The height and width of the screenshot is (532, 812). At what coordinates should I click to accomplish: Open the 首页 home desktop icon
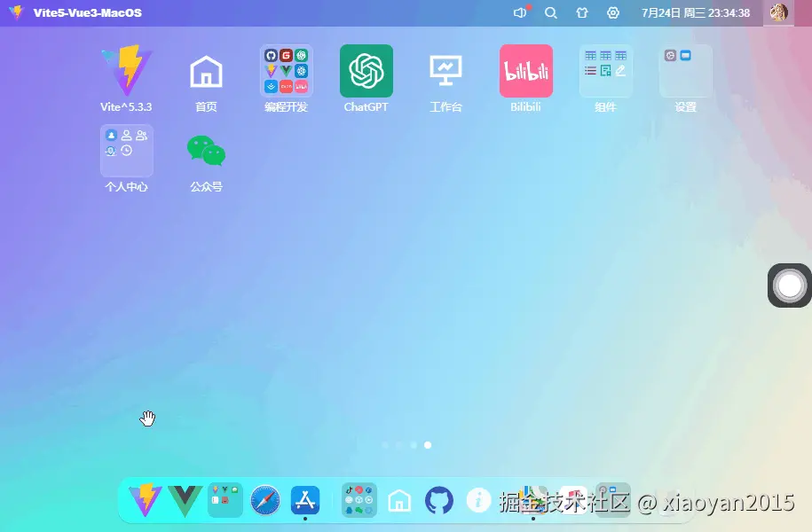[x=206, y=71]
